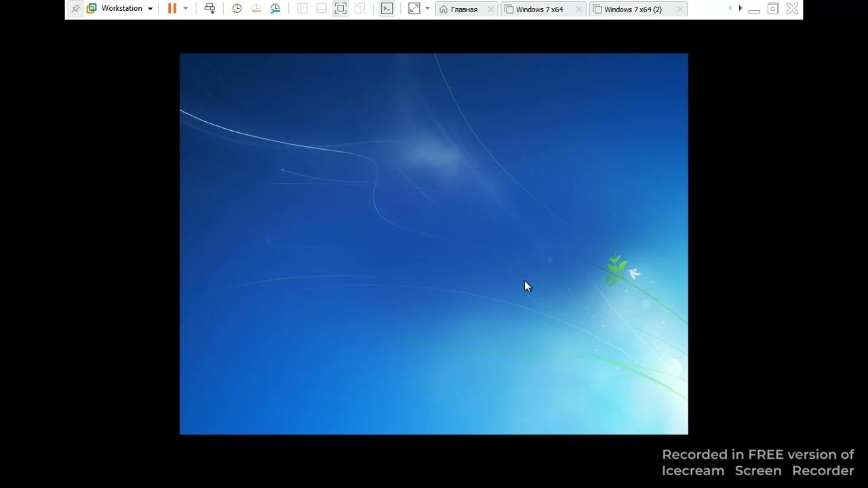Take a snapshot of the VM
868x488 pixels.
237,9
